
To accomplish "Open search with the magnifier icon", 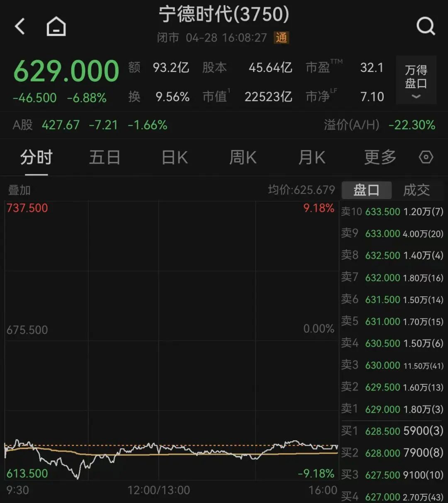I will (x=426, y=26).
